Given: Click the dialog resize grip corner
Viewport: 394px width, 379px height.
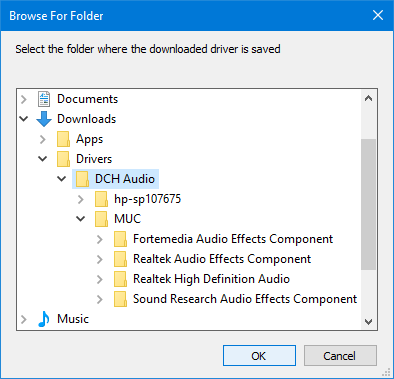Looking at the screenshot, I should [386, 372].
